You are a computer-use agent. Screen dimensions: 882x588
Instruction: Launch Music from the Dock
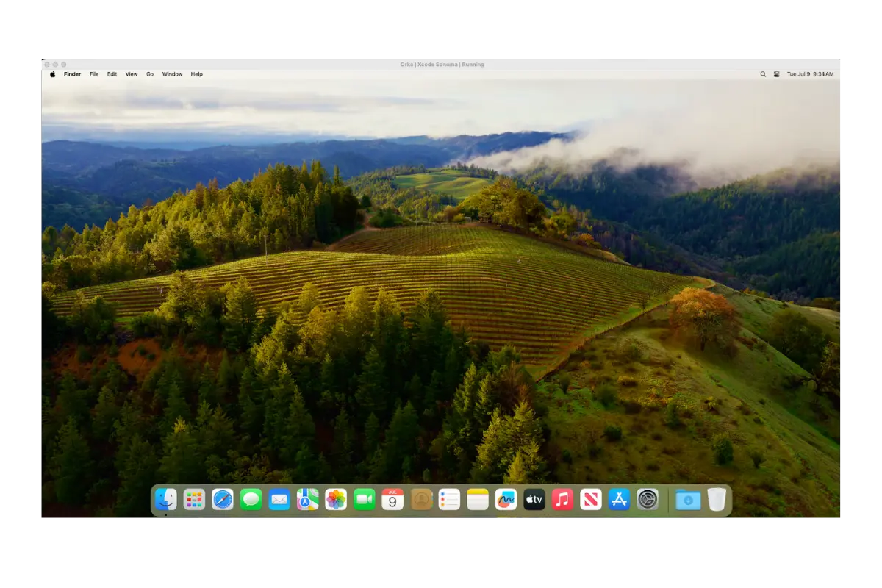click(x=562, y=500)
